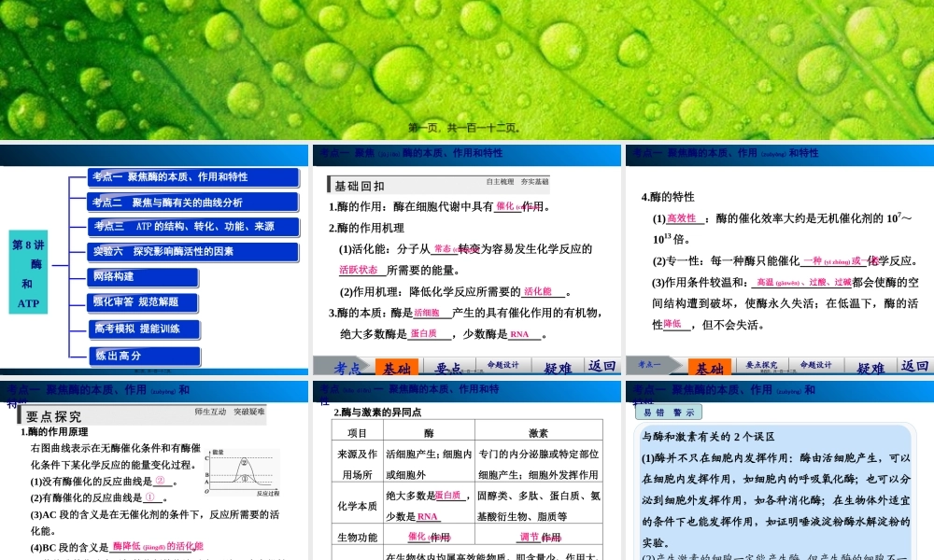Click the 易错警示 warning badge
Image resolution: width=934 pixels, height=560 pixels.
tap(667, 412)
